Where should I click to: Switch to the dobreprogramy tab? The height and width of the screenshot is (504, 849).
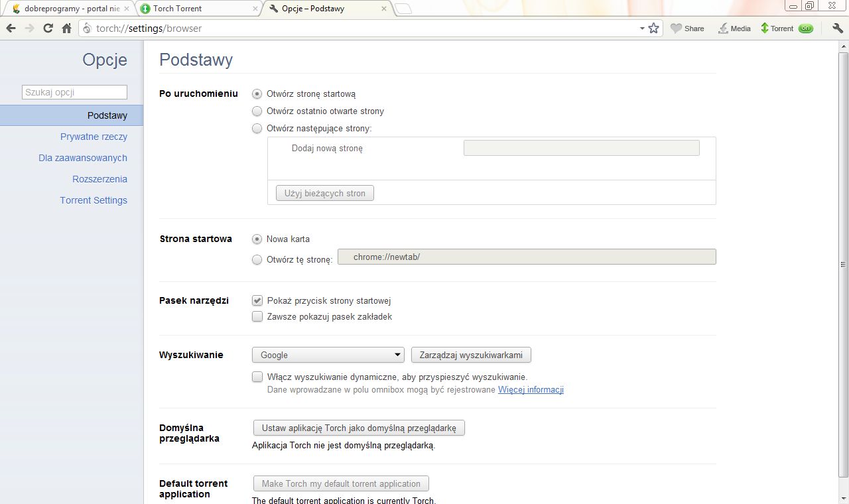pos(69,9)
